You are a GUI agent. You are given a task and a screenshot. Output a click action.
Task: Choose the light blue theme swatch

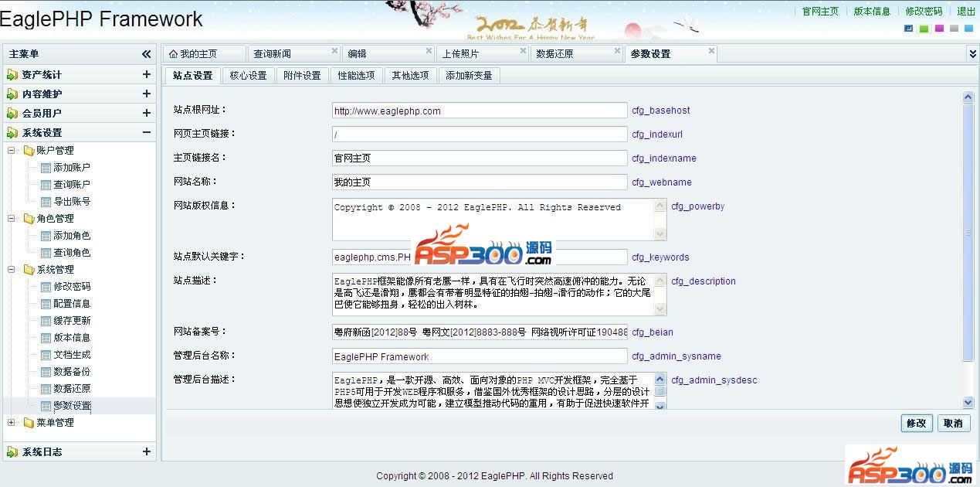tap(970, 29)
